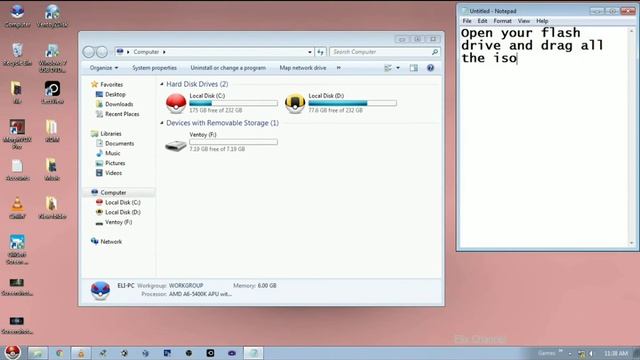640x360 pixels.
Task: Click the Show desktop button on the taskbar
Action: pos(637,353)
